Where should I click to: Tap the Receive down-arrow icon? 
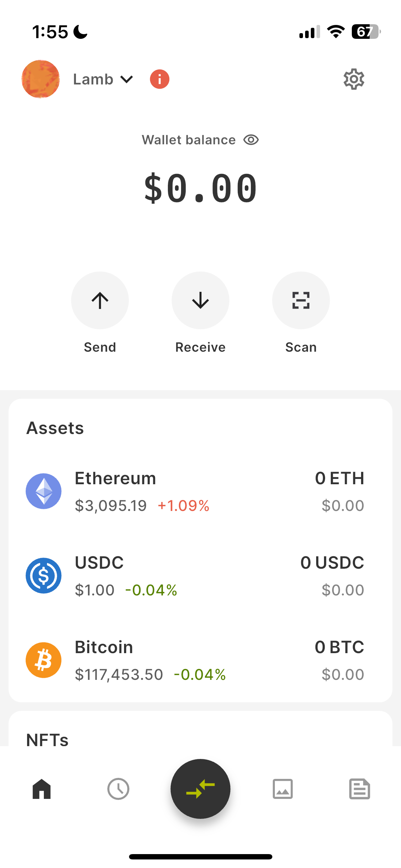click(x=200, y=300)
